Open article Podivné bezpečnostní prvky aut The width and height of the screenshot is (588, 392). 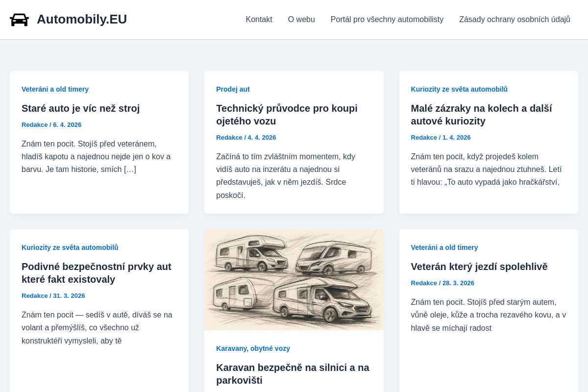pyautogui.click(x=96, y=273)
